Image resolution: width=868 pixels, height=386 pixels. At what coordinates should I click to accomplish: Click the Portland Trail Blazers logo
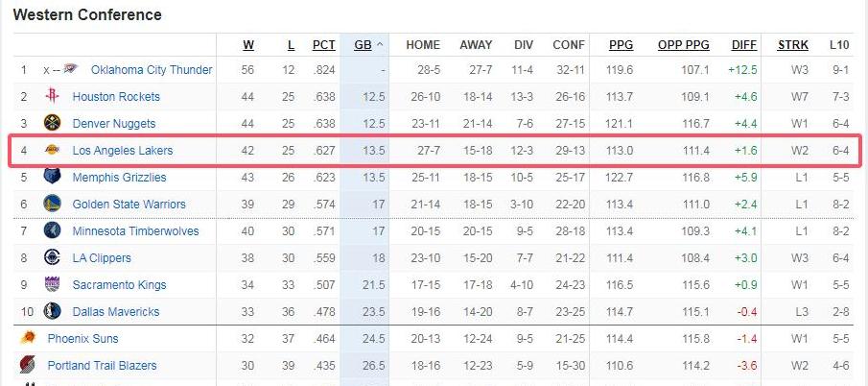tap(28, 365)
